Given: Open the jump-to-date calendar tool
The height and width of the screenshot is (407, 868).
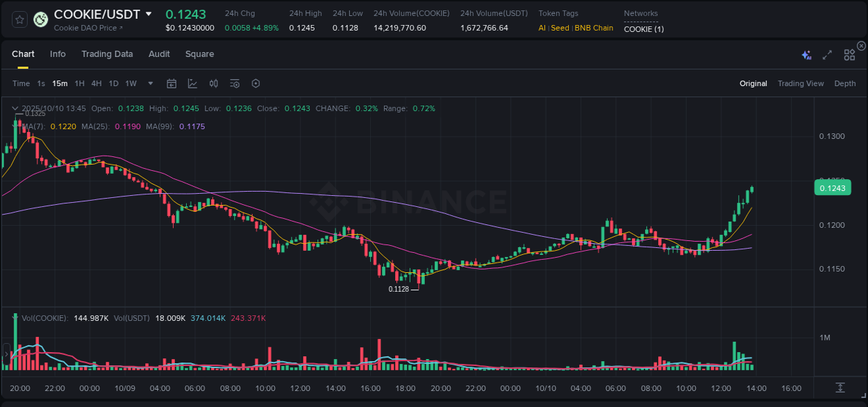Looking at the screenshot, I should (x=172, y=83).
